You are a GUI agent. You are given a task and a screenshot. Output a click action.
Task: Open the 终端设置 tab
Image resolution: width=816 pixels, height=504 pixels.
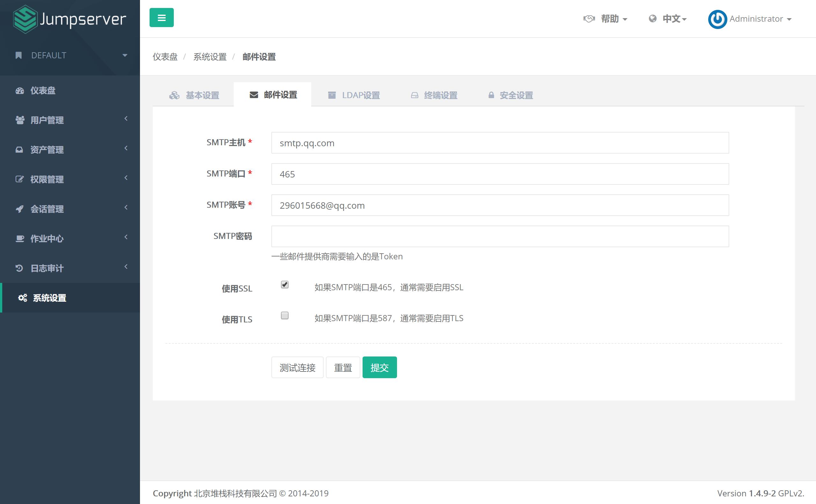point(434,95)
